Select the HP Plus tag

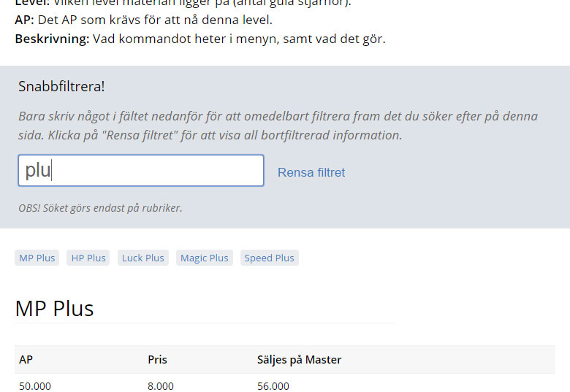88,258
